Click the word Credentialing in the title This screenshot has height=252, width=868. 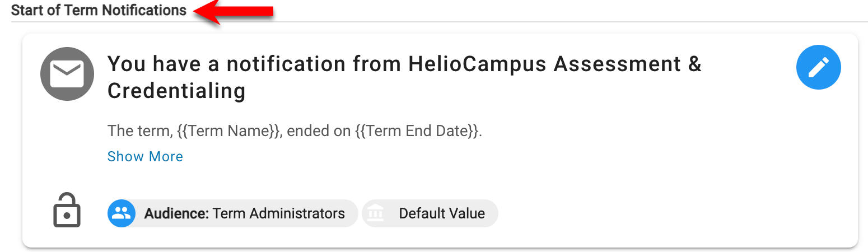[x=176, y=91]
